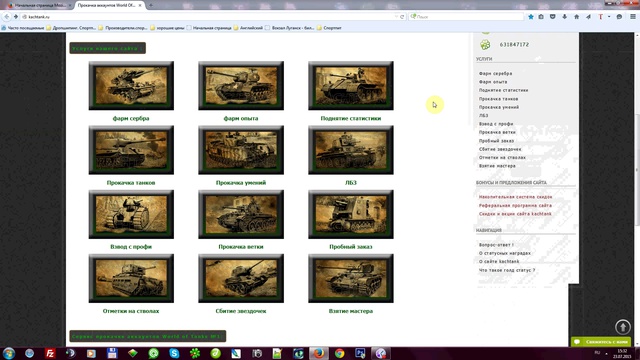The width and height of the screenshot is (640, 360).
Task: Open a new browser tab with plus button
Action: [x=151, y=5]
